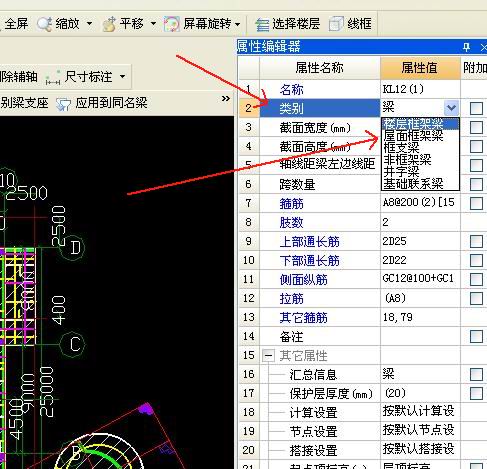487x469 pixels.
Task: Click the 除辅轴 toolbar button
Action: [x=19, y=77]
